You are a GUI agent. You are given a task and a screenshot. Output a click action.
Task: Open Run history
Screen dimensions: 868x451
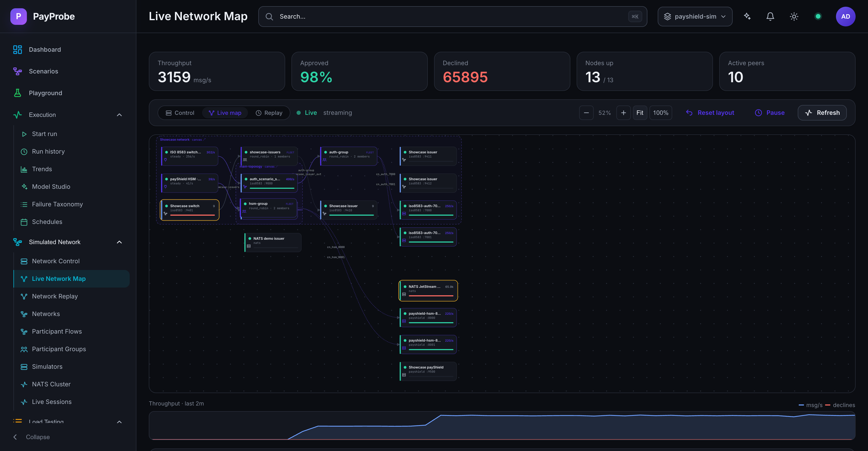click(72, 152)
